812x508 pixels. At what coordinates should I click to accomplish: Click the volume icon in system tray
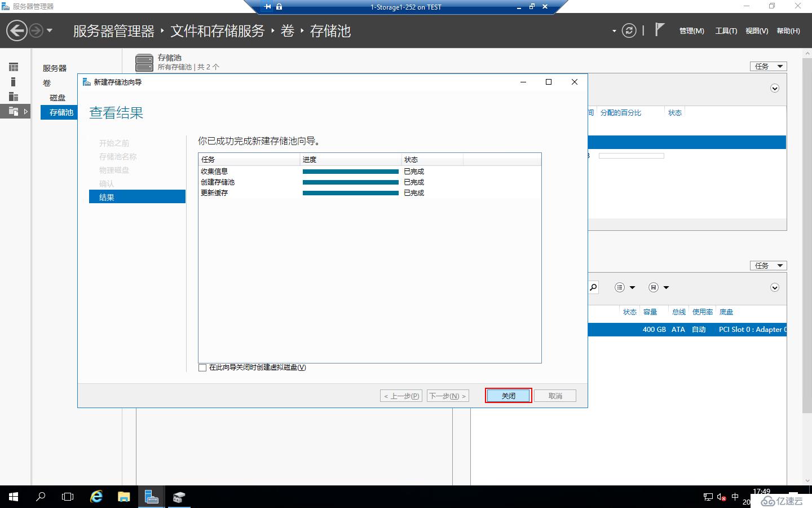721,497
